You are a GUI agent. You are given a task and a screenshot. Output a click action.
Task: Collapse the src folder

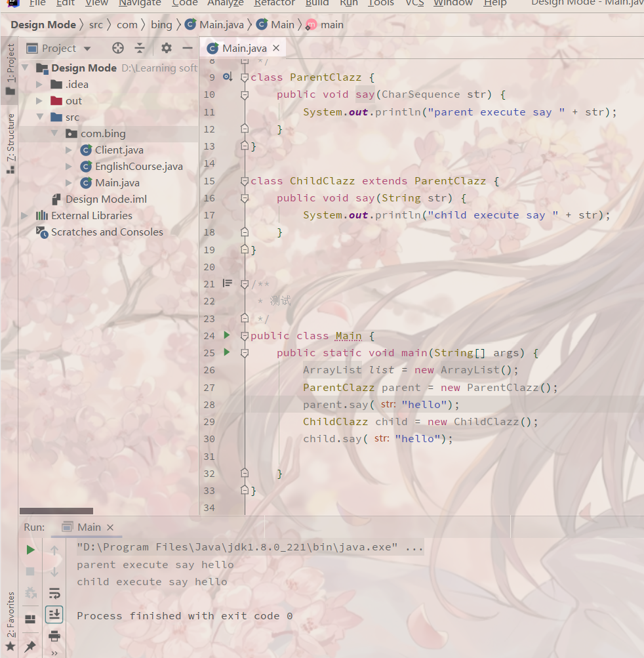coord(40,117)
